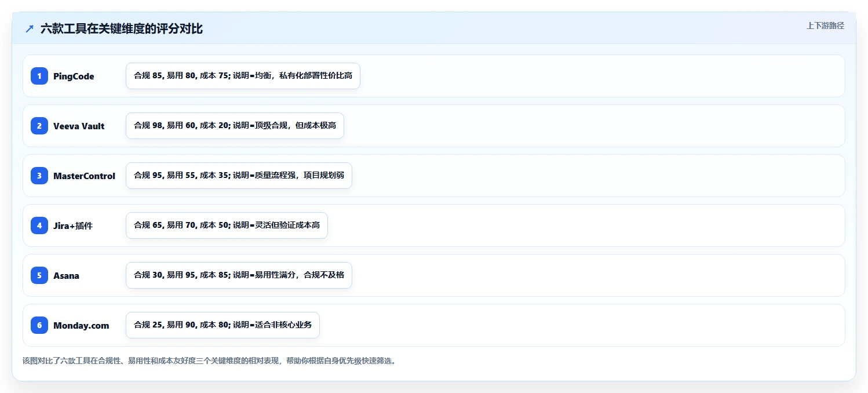Click the score box starting 合规 65

pos(227,225)
